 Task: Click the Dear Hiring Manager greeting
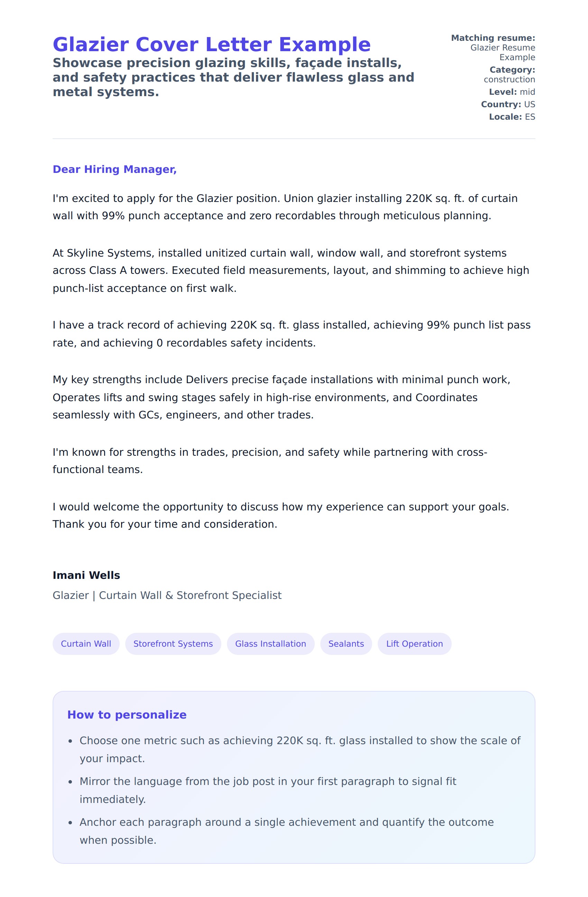(x=114, y=169)
